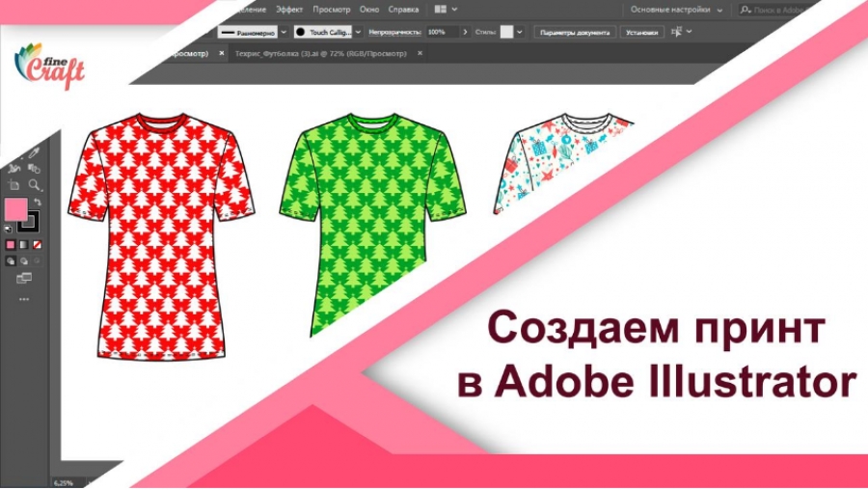Image resolution: width=868 pixels, height=490 pixels.
Task: Select the Blend tool icon
Action: [35, 168]
